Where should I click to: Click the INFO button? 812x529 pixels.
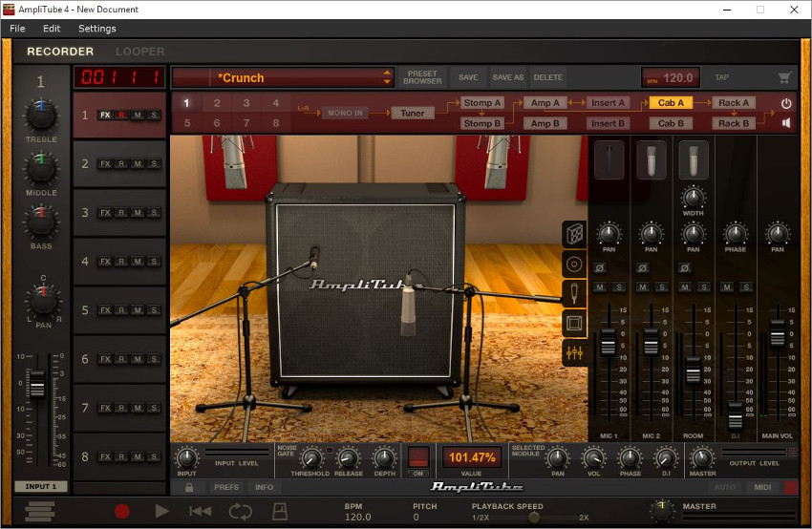point(264,487)
